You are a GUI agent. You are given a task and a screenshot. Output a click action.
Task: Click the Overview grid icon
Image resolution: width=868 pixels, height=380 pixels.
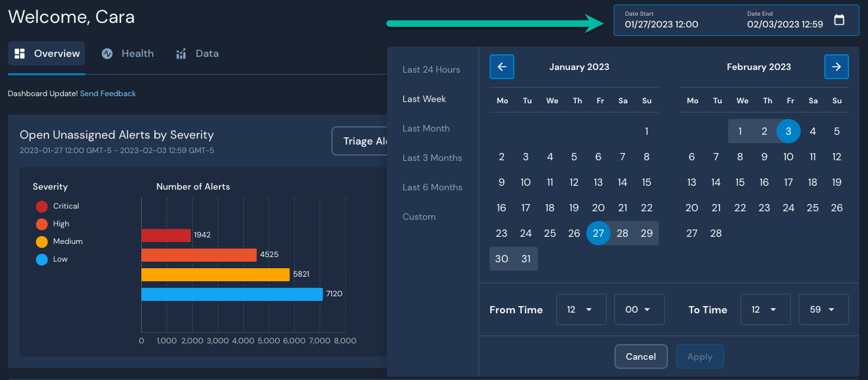[20, 54]
